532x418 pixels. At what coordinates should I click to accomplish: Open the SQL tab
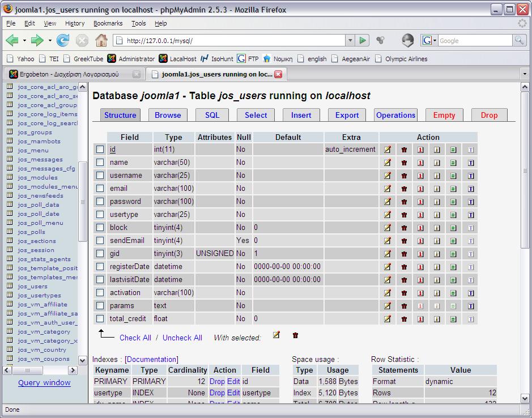212,115
